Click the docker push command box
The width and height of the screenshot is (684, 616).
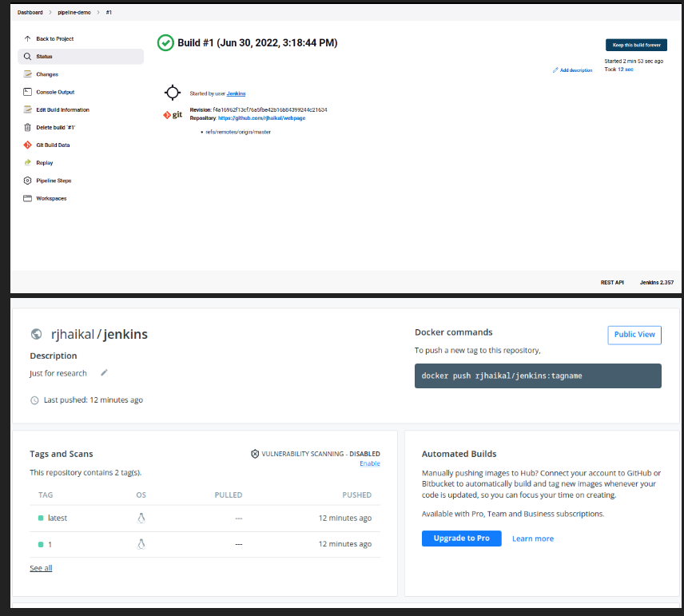click(538, 376)
